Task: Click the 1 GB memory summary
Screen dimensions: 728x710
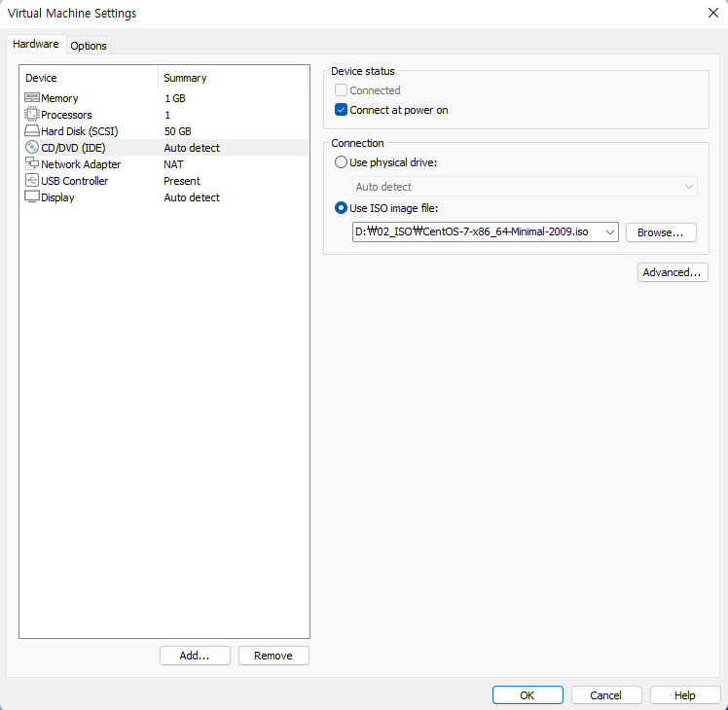Action: point(175,98)
